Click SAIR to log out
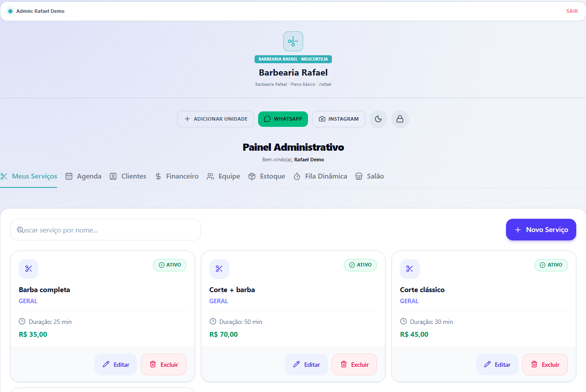Image resolution: width=586 pixels, height=392 pixels. click(x=572, y=11)
